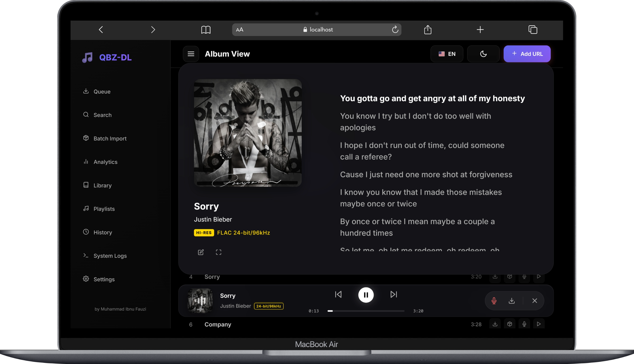Click the QBZ-DL logo
Viewport: 634px width, 364px height.
pos(107,57)
